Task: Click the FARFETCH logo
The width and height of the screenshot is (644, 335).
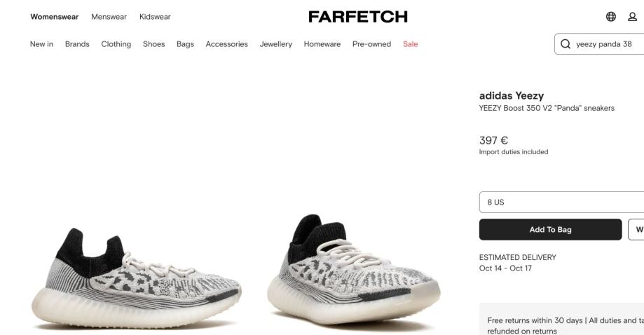Action: click(357, 17)
